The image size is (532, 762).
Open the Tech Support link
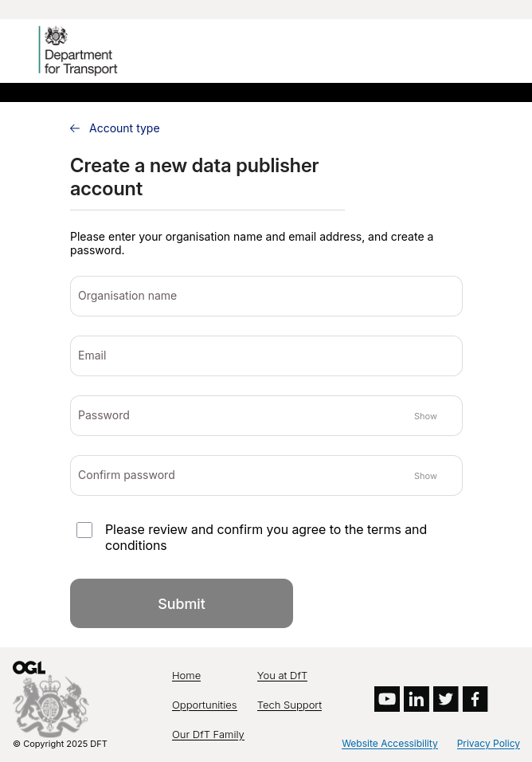click(289, 705)
